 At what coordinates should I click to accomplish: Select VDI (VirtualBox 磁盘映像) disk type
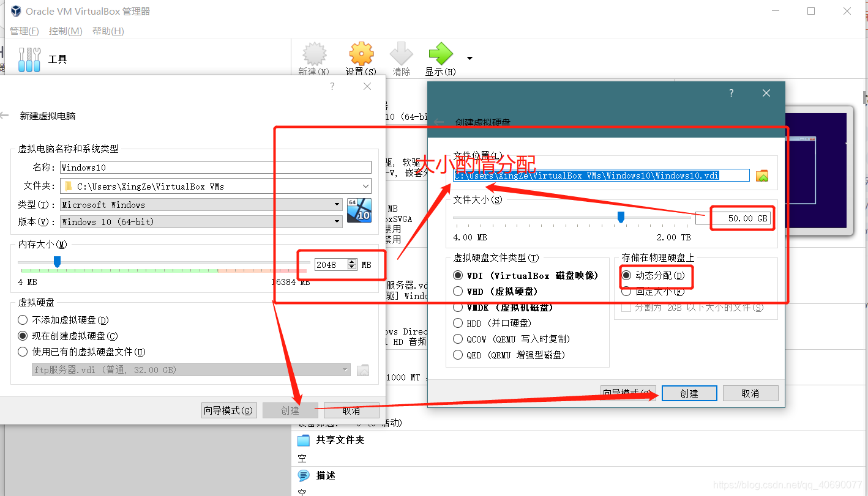coord(458,276)
